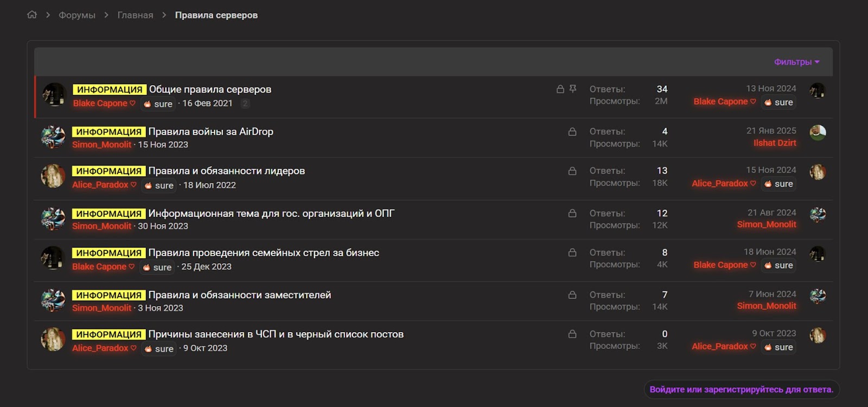Click lock icon on ЧСП thread row
868x407 pixels.
(572, 334)
